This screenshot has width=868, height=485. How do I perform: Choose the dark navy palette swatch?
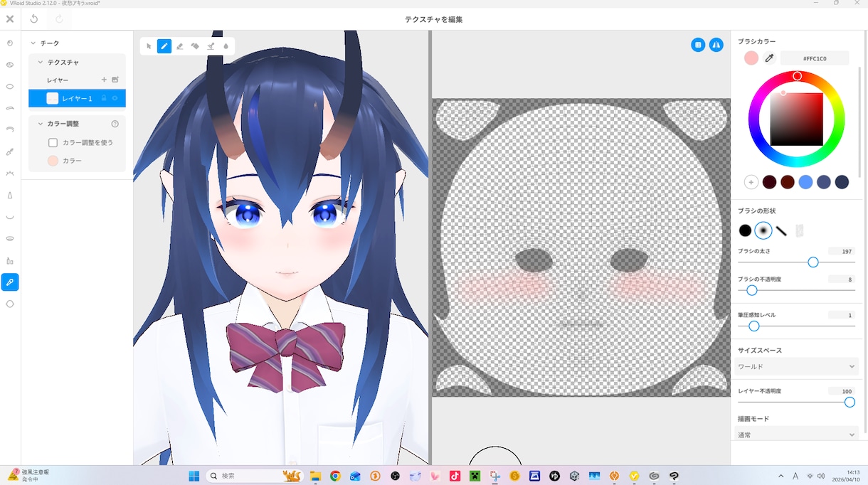(842, 182)
